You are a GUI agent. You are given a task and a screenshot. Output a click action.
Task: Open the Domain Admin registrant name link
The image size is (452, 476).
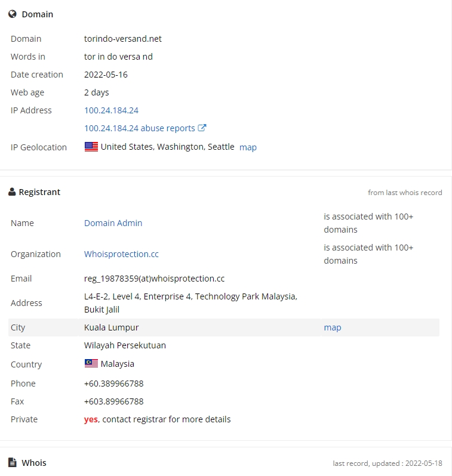click(113, 223)
